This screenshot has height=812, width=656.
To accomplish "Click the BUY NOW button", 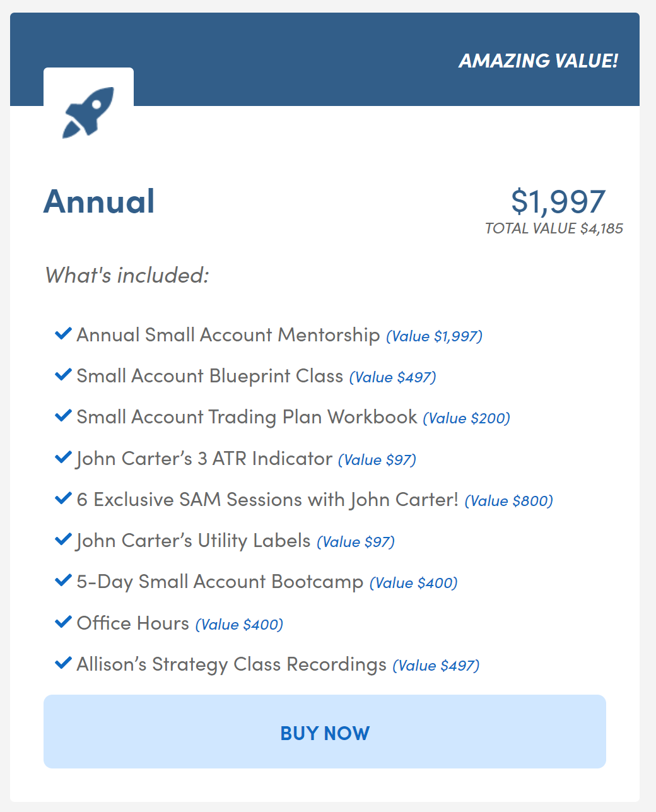I will [325, 732].
